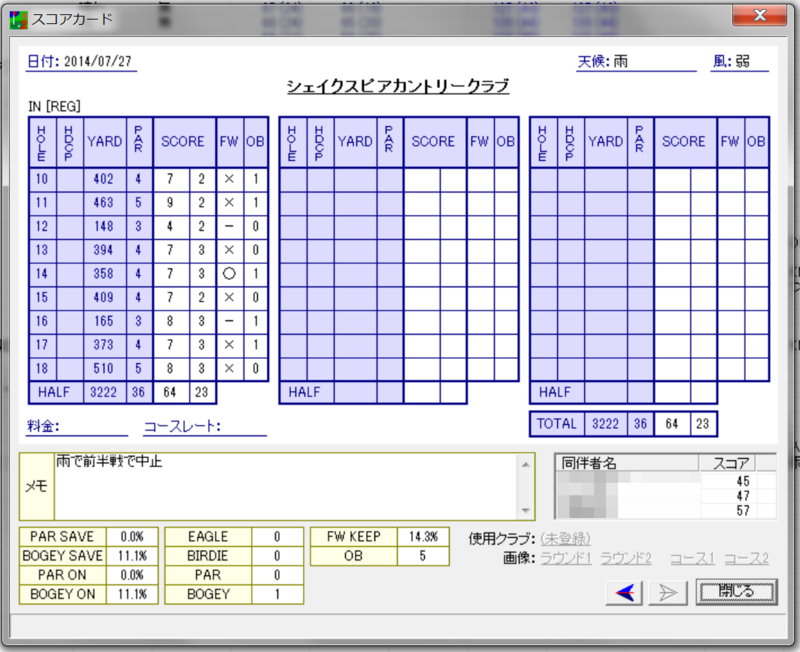This screenshot has width=800, height=652.
Task: Click the 同伴者名 column header
Action: (627, 463)
